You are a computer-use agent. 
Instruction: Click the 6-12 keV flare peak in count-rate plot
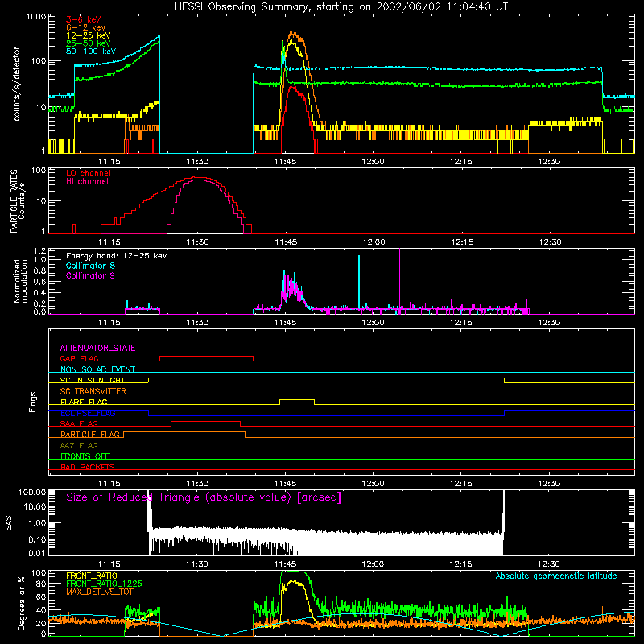(x=292, y=33)
